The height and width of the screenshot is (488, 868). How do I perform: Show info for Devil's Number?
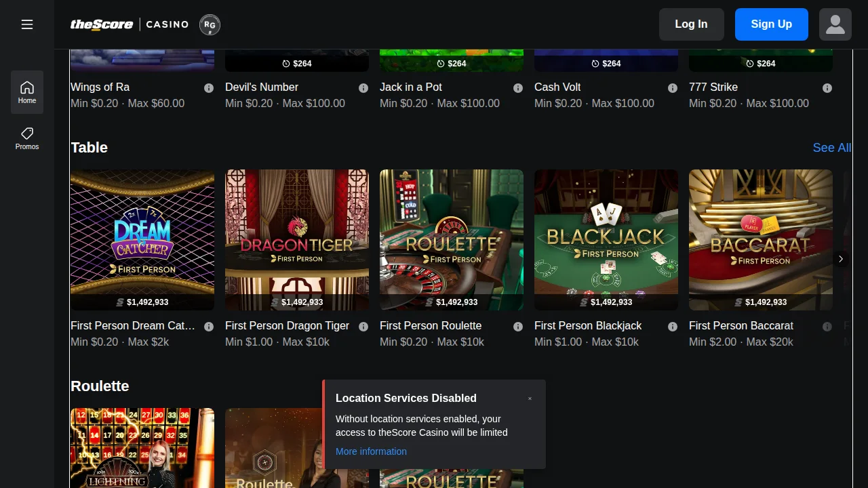[363, 88]
